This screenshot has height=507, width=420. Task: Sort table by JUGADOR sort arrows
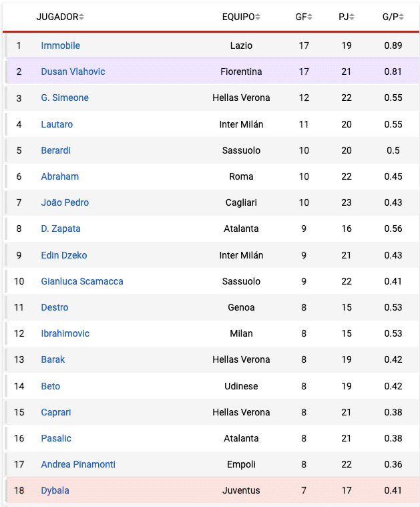pos(81,17)
